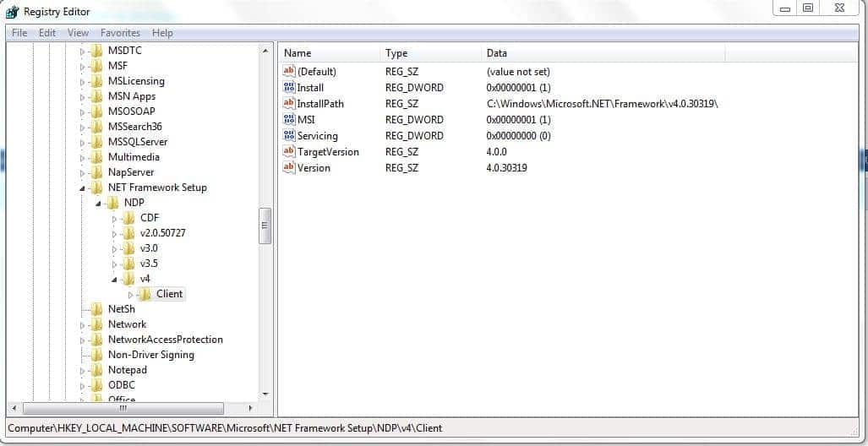Click the Install DWORD value icon
This screenshot has height=446, width=868.
point(289,88)
